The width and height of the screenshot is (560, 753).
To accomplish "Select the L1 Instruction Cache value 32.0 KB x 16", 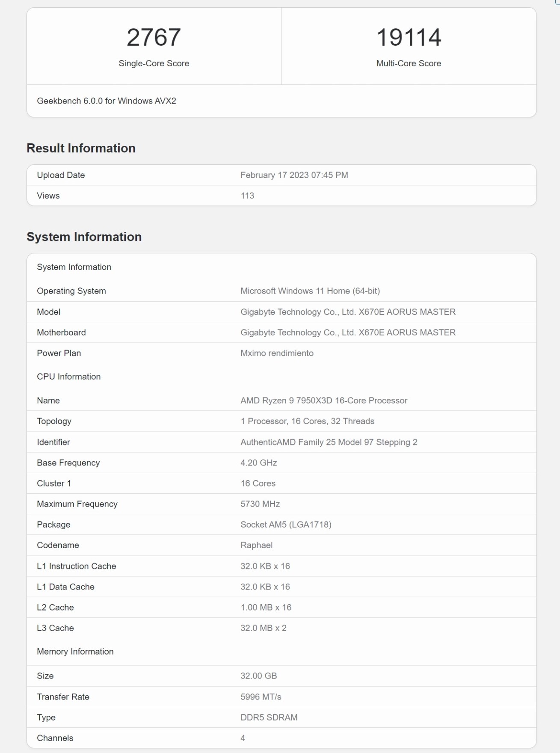I will point(265,566).
